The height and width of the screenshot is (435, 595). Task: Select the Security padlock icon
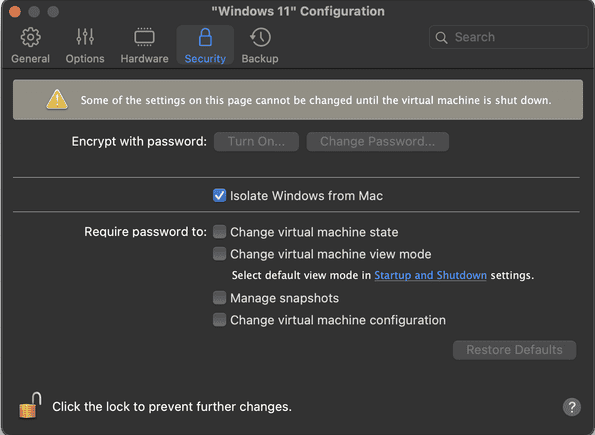point(205,37)
